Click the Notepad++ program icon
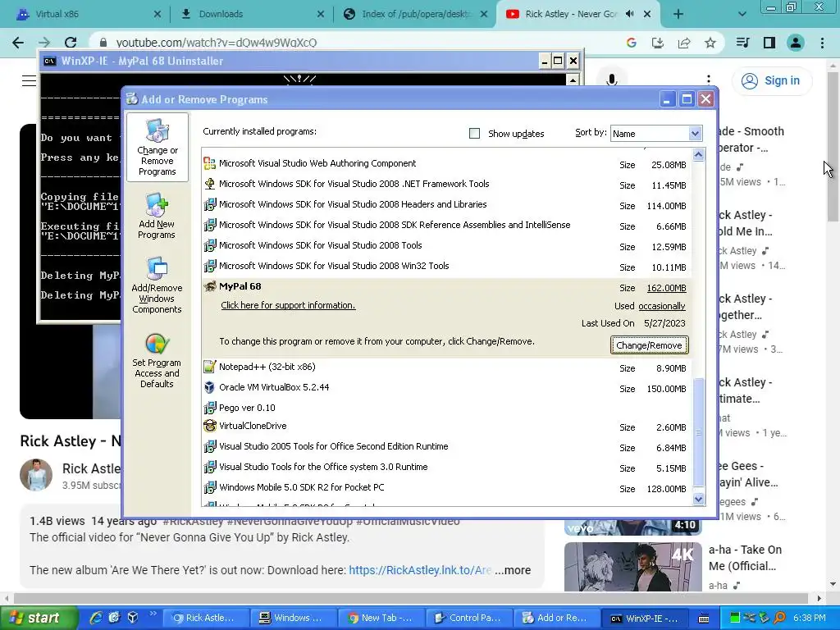This screenshot has height=630, width=840. (x=209, y=367)
